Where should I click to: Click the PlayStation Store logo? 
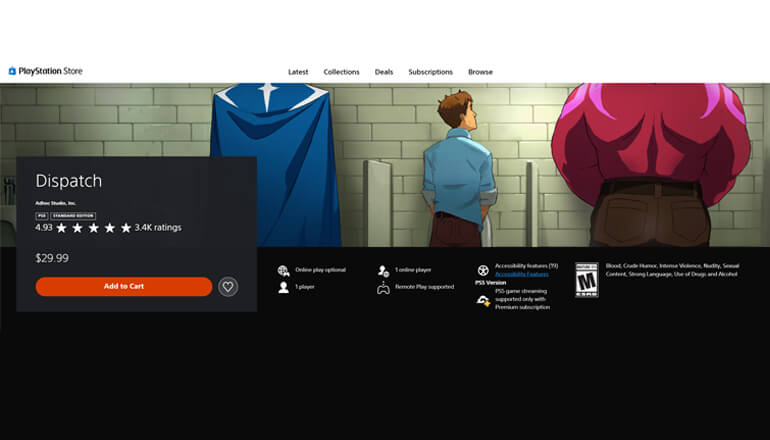point(45,71)
